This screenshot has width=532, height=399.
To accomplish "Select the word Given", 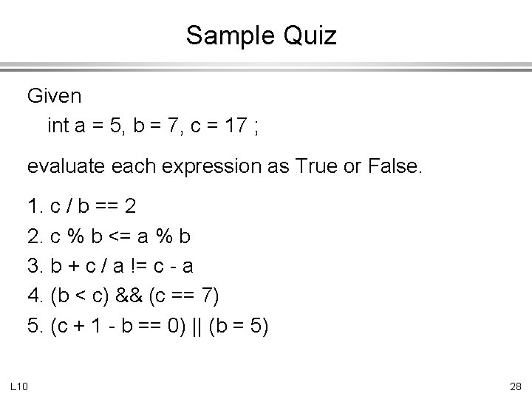I will [x=54, y=95].
